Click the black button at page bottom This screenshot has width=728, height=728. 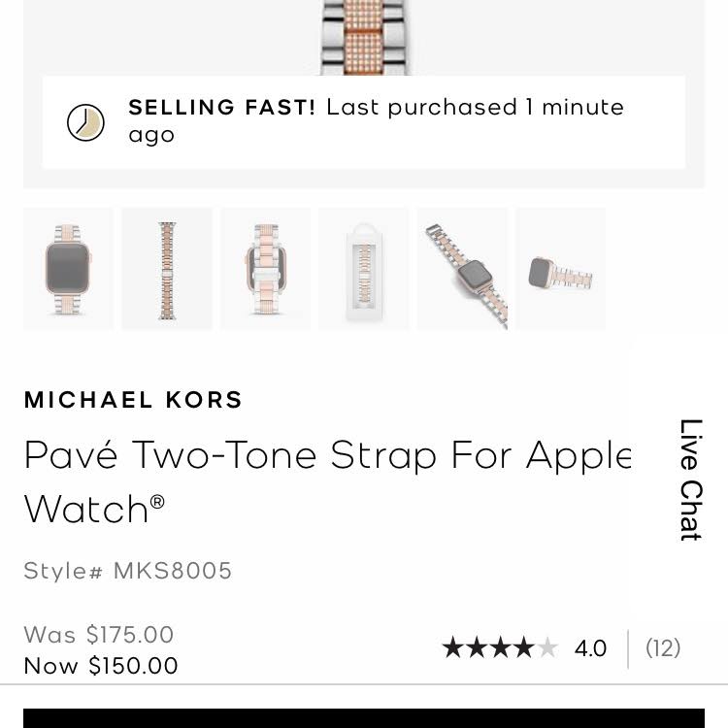click(x=364, y=717)
